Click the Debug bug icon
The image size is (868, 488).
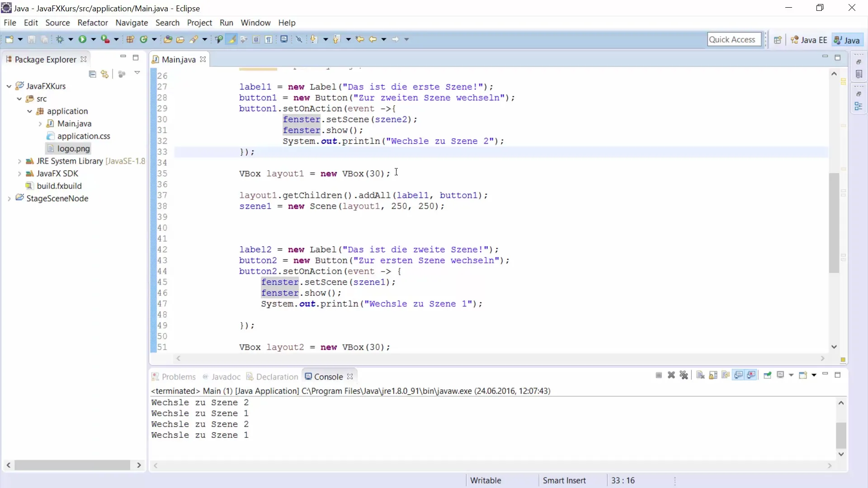[60, 40]
